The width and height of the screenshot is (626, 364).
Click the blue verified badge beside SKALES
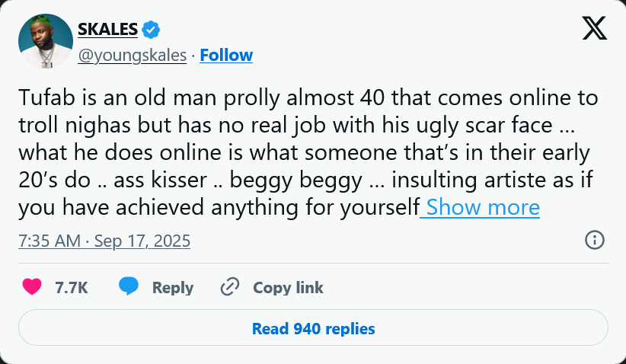click(151, 30)
